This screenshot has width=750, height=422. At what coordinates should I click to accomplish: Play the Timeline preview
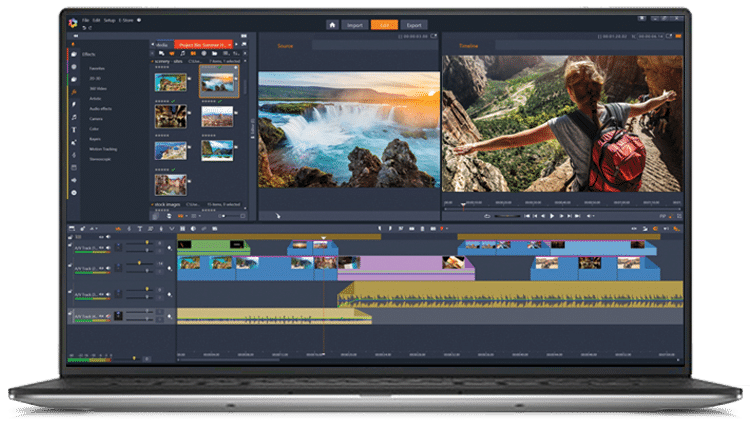point(552,216)
